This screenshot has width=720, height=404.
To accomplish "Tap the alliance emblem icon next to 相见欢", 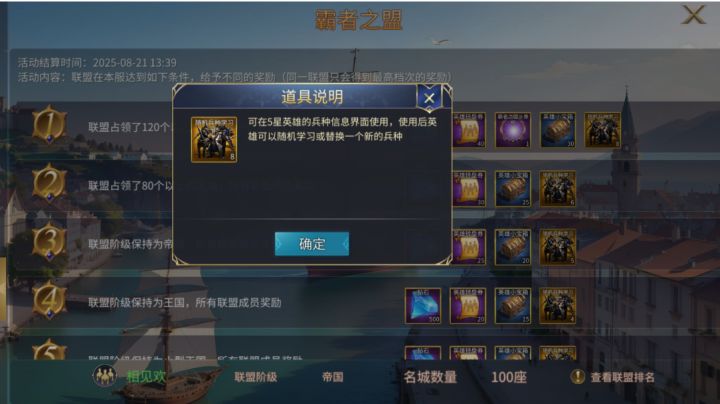I will pyautogui.click(x=105, y=376).
